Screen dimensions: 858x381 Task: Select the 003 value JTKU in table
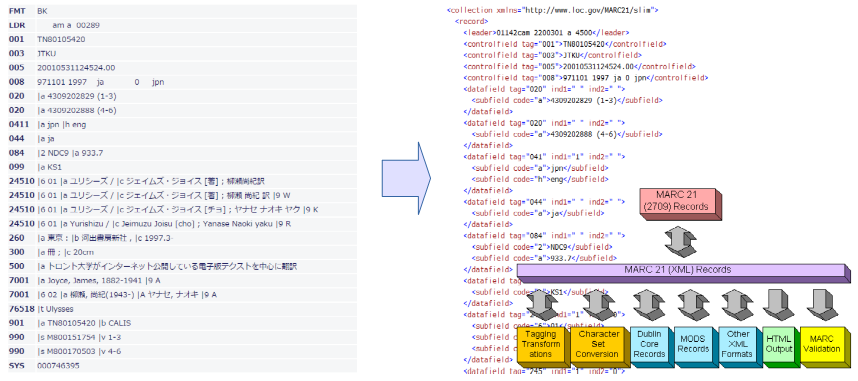pos(47,54)
